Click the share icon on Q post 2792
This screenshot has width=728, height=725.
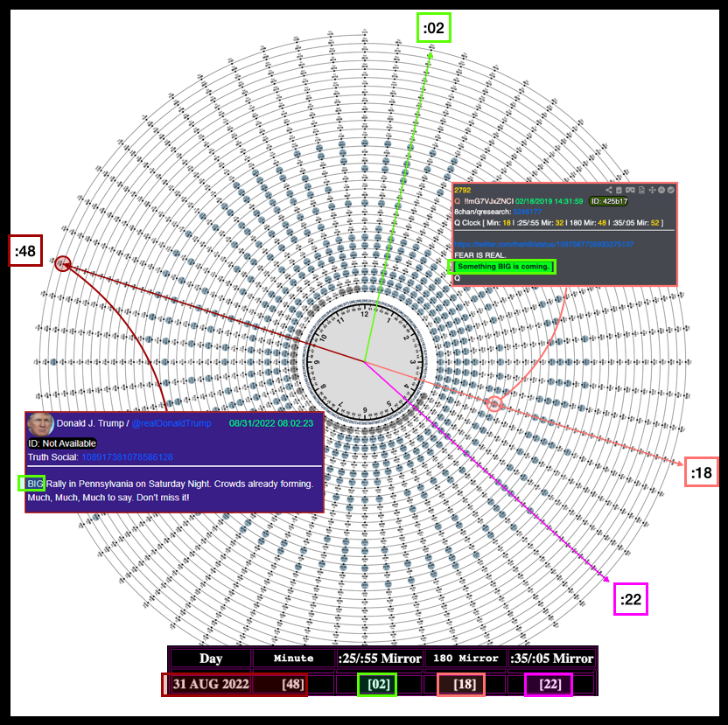(x=609, y=190)
